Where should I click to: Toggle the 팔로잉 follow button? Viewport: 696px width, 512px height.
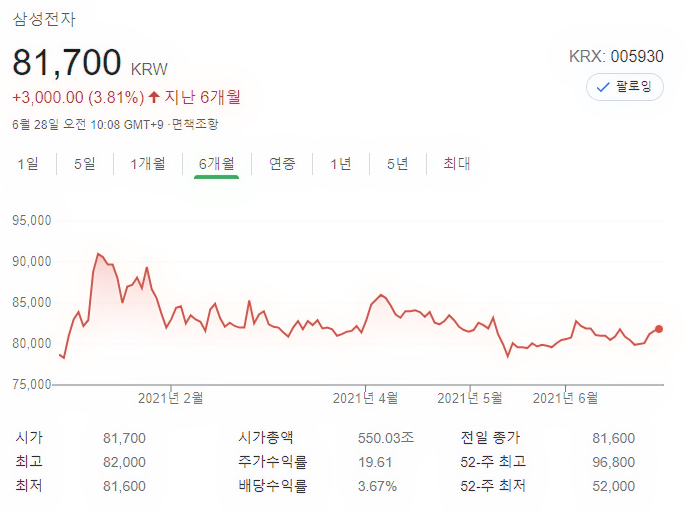coord(625,87)
